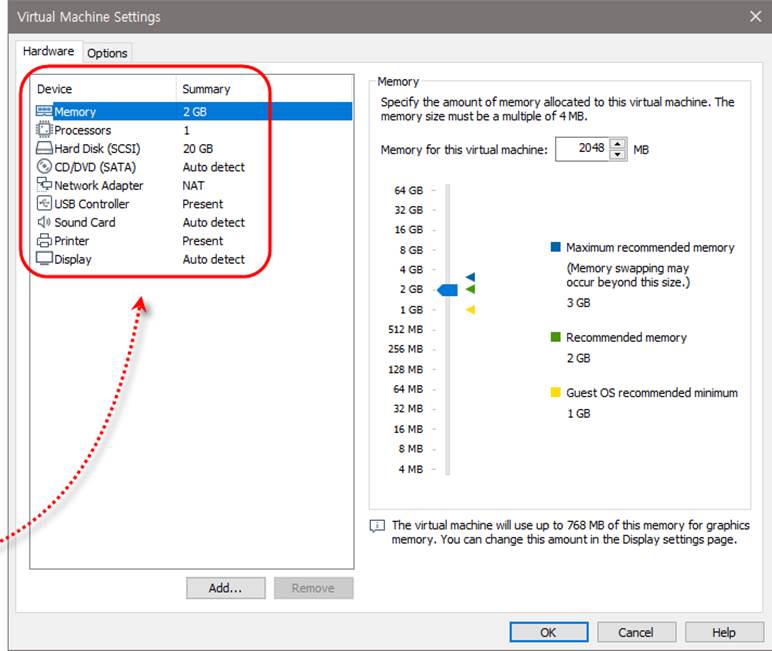Click the Display monitor icon

(44, 259)
